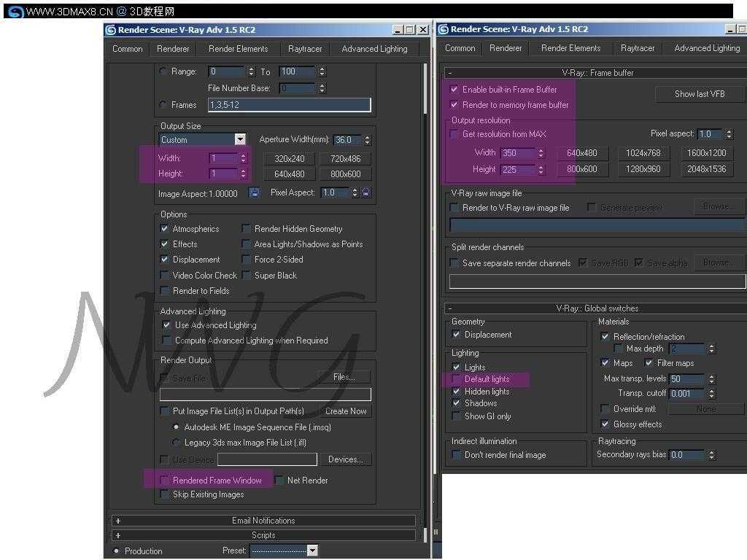Enable Super Black checkbox

pyautogui.click(x=247, y=275)
